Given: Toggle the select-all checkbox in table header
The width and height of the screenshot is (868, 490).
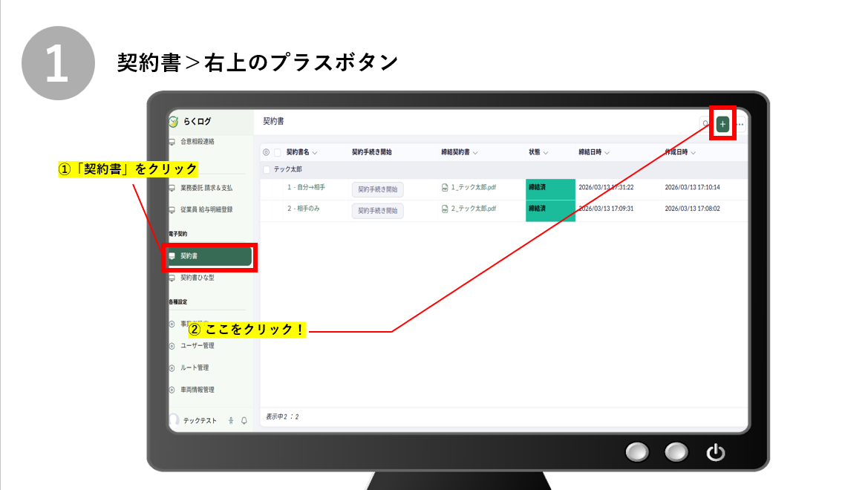Looking at the screenshot, I should click(278, 152).
